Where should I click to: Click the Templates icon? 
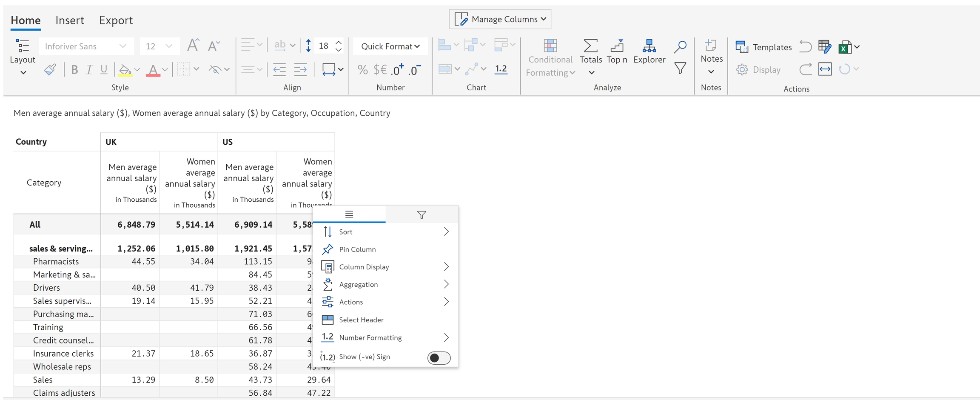point(742,47)
